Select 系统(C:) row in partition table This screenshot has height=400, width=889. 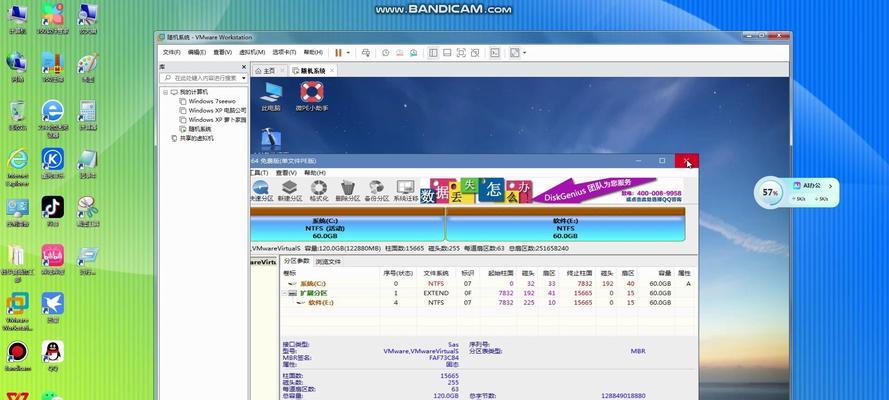[488, 283]
